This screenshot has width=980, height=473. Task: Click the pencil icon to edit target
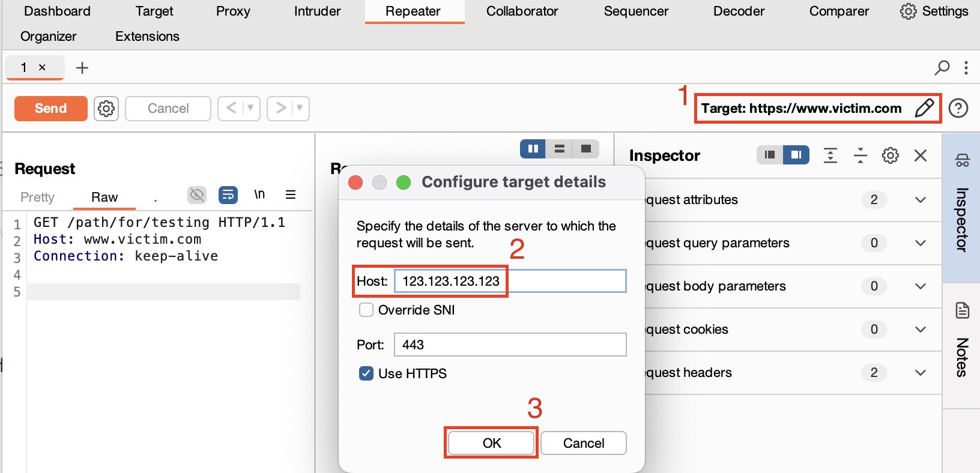(924, 108)
